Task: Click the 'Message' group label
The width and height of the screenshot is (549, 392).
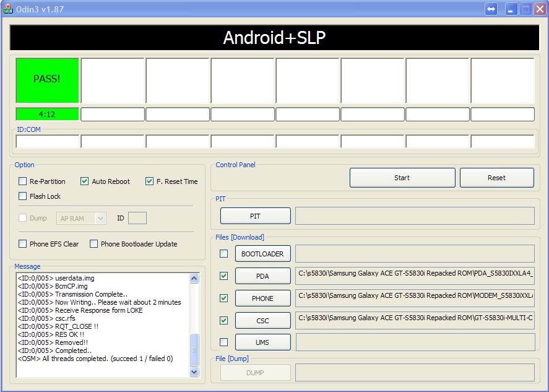Action: click(x=27, y=266)
